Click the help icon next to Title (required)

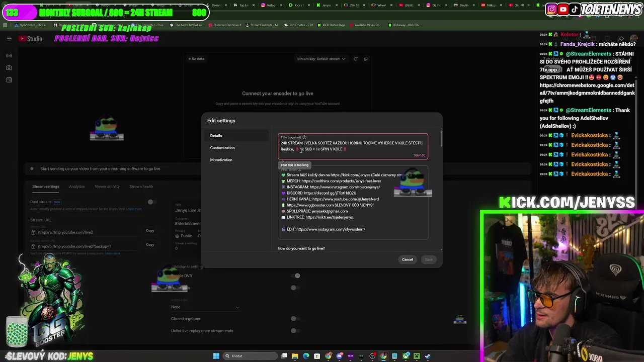point(304,137)
